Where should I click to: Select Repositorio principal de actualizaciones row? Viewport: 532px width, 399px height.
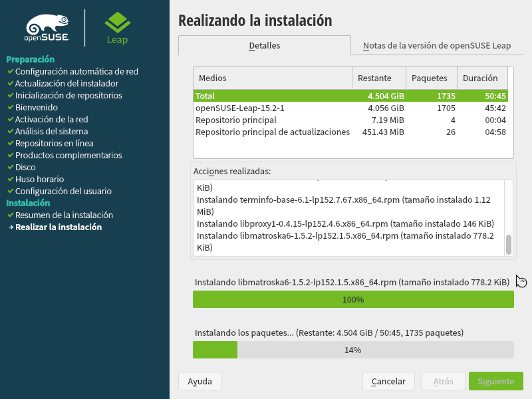350,132
